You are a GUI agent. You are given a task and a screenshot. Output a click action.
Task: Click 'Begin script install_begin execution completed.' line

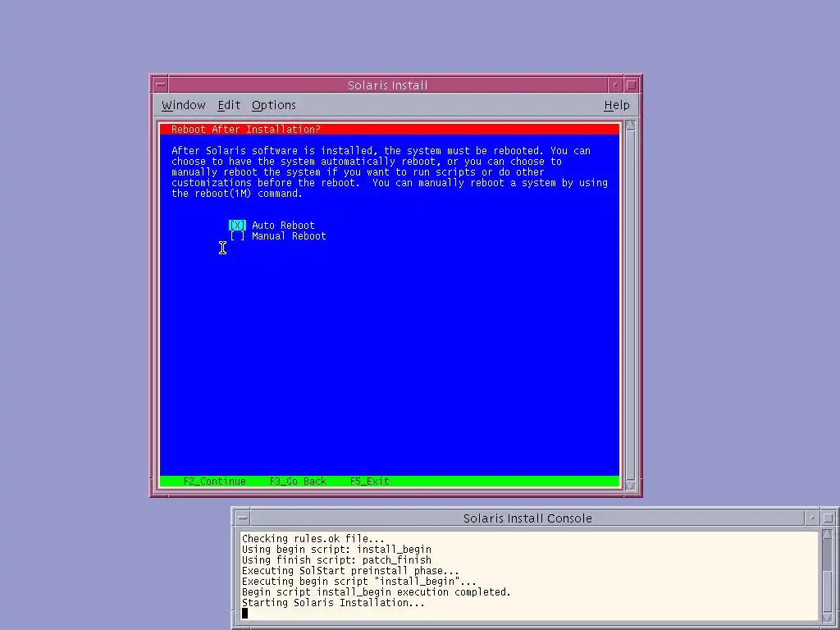click(x=376, y=592)
